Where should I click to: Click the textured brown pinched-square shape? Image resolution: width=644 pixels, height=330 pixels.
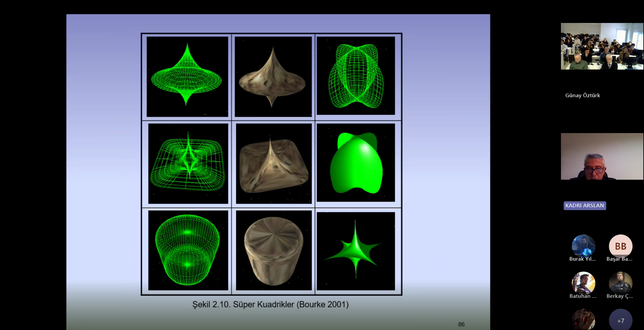(x=274, y=163)
